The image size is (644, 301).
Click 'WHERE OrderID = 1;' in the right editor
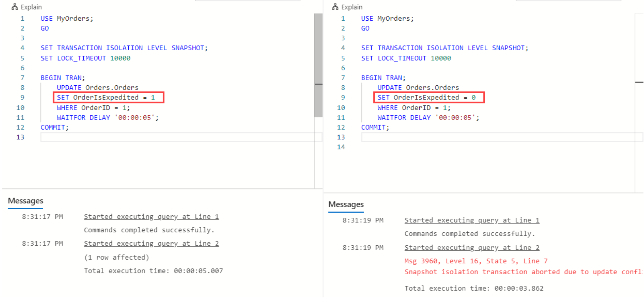414,108
